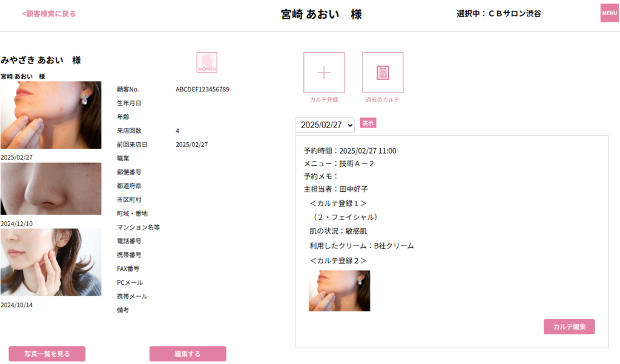Viewport: 620px width, 364px height.
Task: Open the 2025/02/27 chin photo thumbnail
Action: click(51, 115)
